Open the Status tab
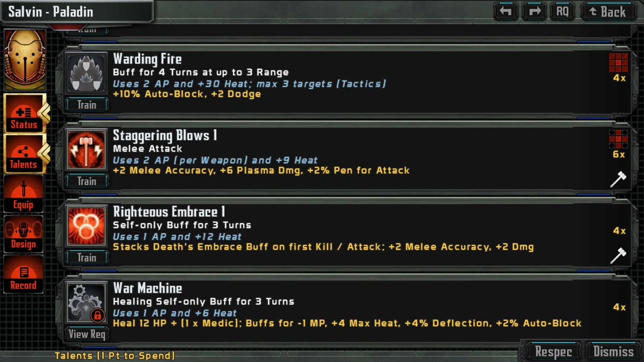Screen dimensions: 644x362 pos(24,114)
